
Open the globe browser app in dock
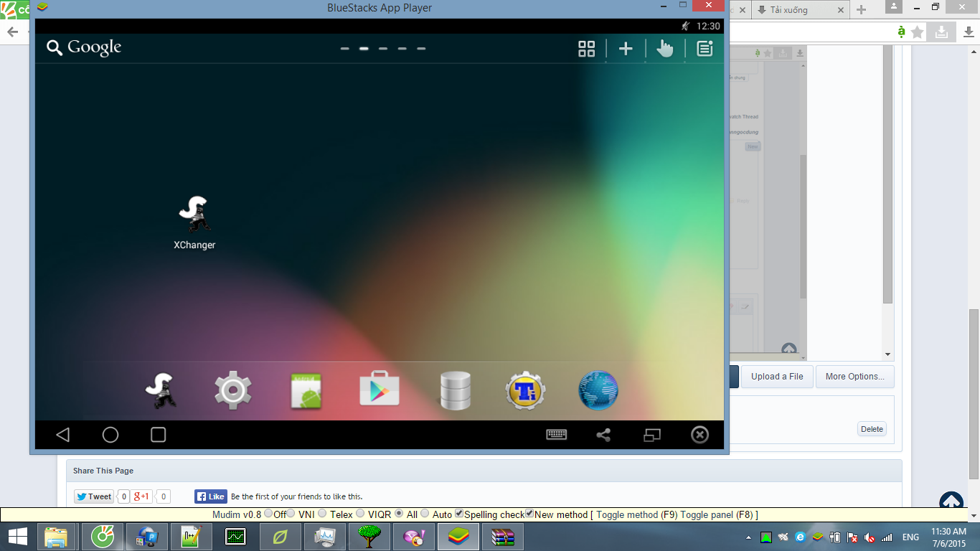tap(598, 391)
